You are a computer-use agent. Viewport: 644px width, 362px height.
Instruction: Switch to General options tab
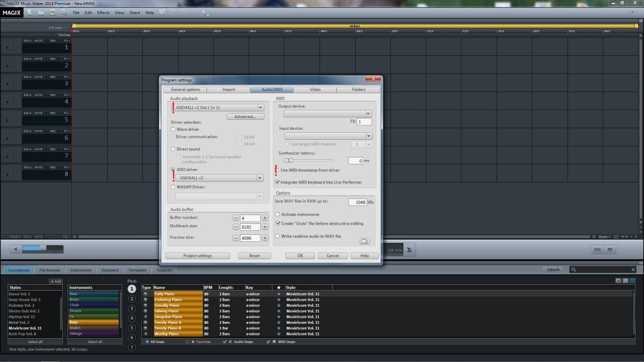point(185,89)
